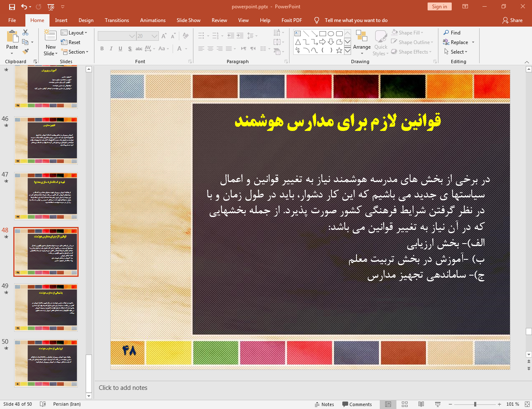The height and width of the screenshot is (409, 532).
Task: Toggle the Notes pane button
Action: (x=324, y=404)
